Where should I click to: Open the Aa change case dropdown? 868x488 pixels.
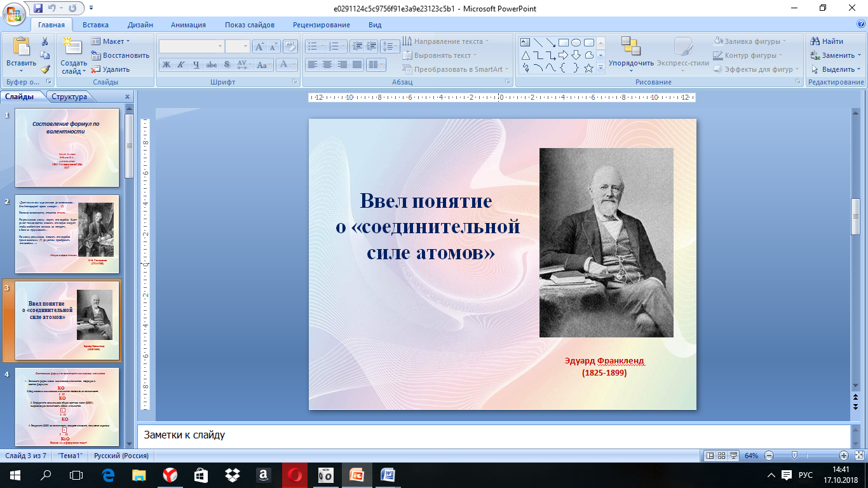point(264,64)
